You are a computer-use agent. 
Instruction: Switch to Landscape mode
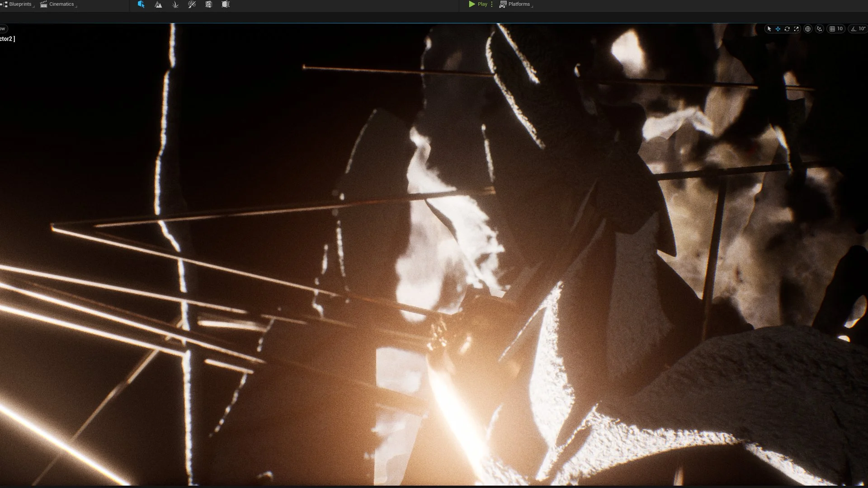pyautogui.click(x=158, y=4)
